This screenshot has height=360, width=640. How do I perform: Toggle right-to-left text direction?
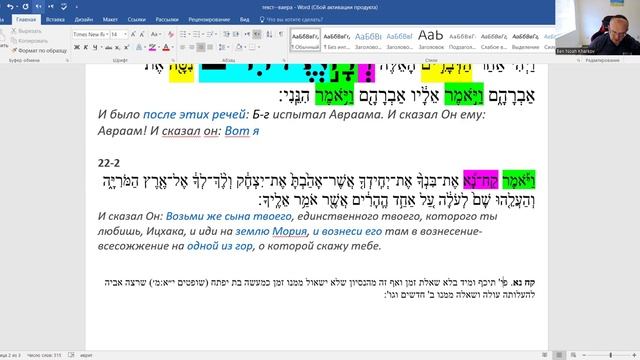tap(257, 34)
